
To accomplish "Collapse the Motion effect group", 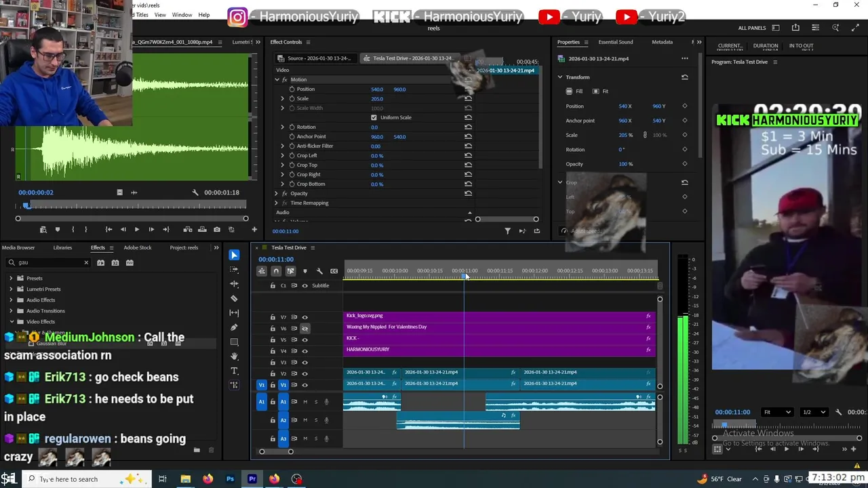I will pyautogui.click(x=277, y=80).
